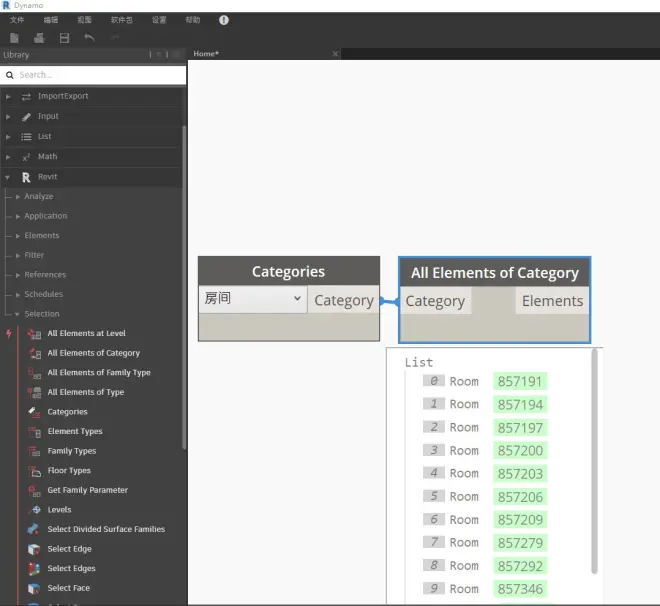Click the Floor Types node icon
660x606 pixels.
pyautogui.click(x=35, y=471)
